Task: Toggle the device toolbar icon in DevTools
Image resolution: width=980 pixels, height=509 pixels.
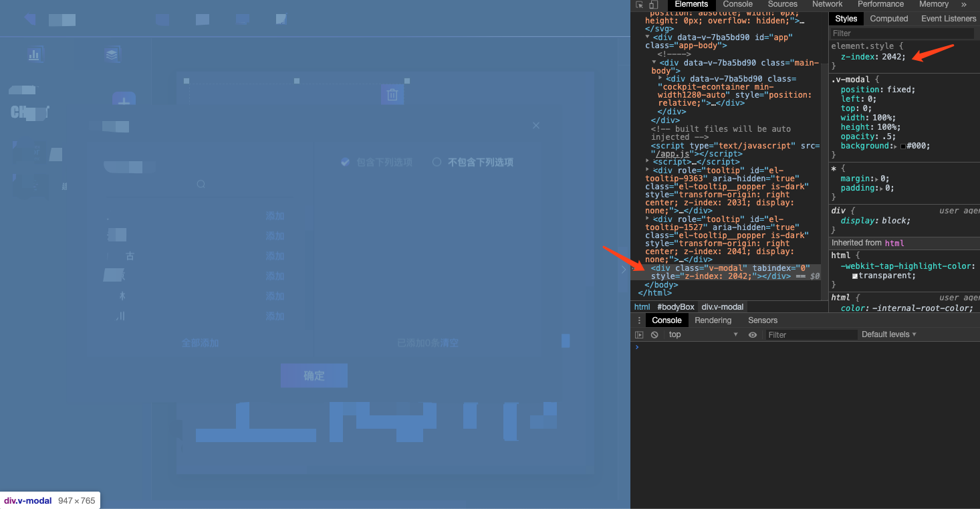Action: point(653,5)
